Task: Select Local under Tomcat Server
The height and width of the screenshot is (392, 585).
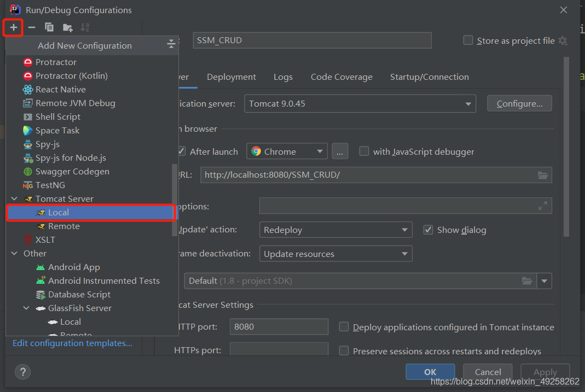Action: tap(91, 212)
